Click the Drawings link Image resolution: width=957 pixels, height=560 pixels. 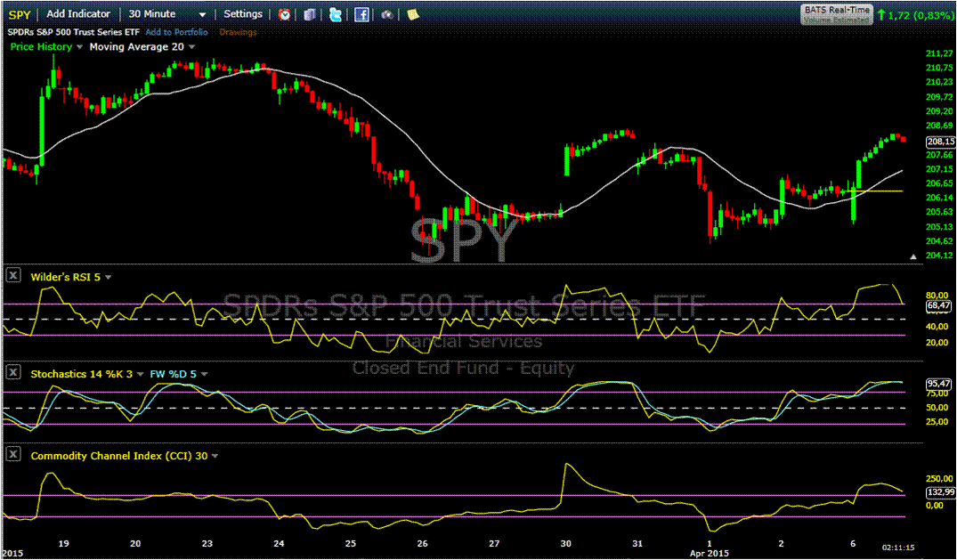[x=238, y=32]
